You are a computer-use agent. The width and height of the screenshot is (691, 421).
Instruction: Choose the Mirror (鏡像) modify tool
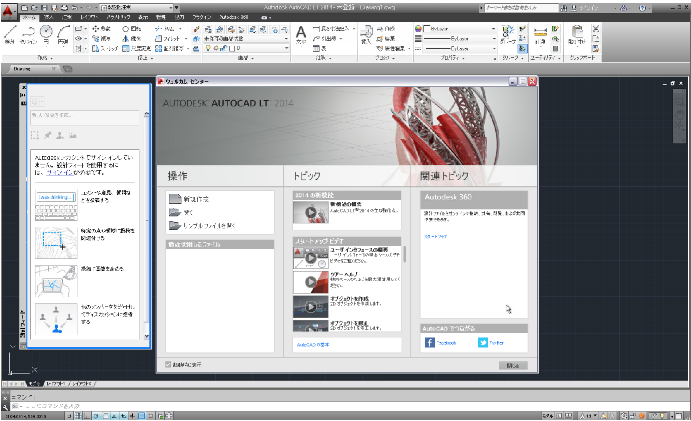point(132,38)
